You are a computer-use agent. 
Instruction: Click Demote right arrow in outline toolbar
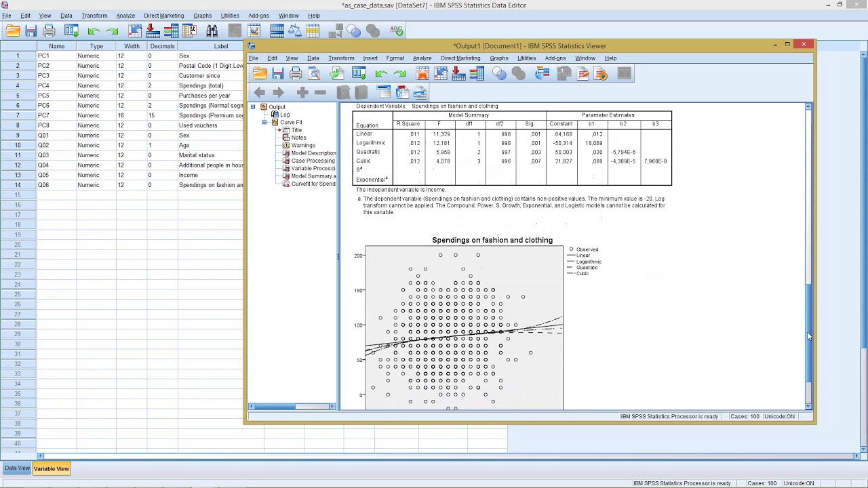278,92
